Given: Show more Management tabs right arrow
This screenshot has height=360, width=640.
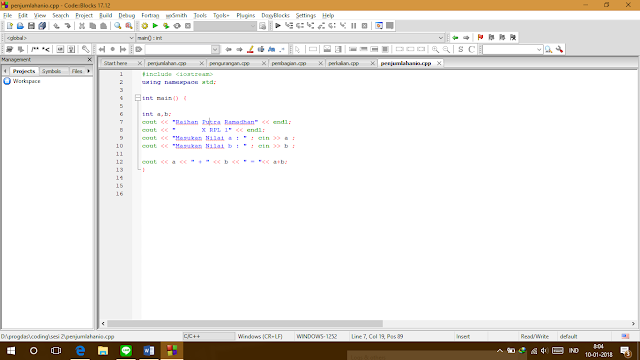Looking at the screenshot, I should 89,71.
